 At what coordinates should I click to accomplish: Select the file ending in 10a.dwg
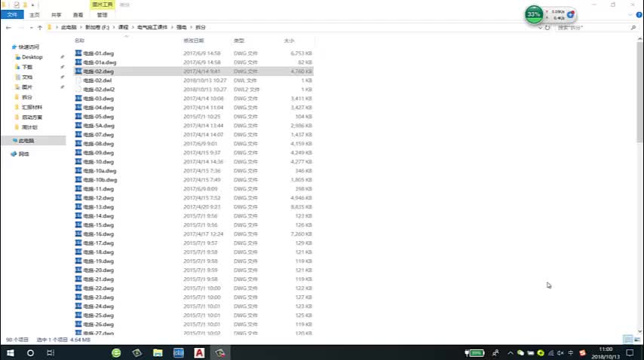tap(100, 170)
